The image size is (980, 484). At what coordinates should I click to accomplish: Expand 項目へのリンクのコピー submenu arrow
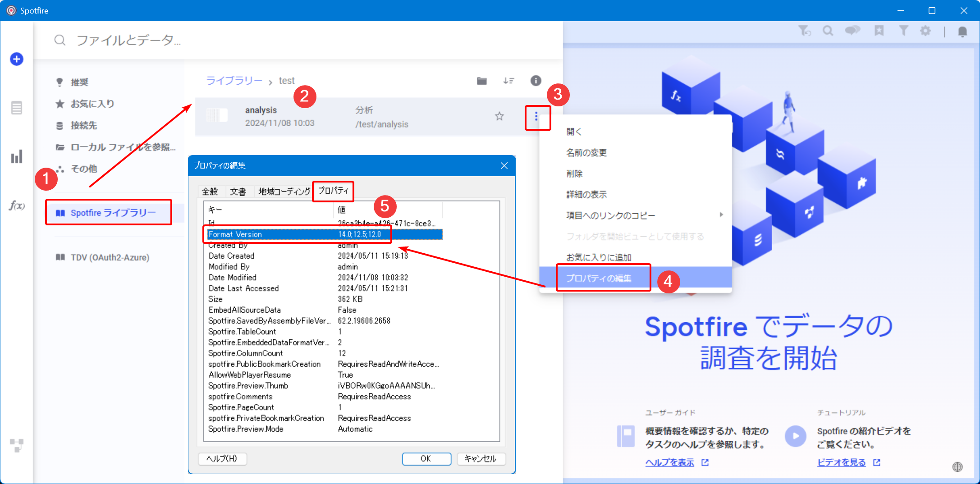coord(721,215)
